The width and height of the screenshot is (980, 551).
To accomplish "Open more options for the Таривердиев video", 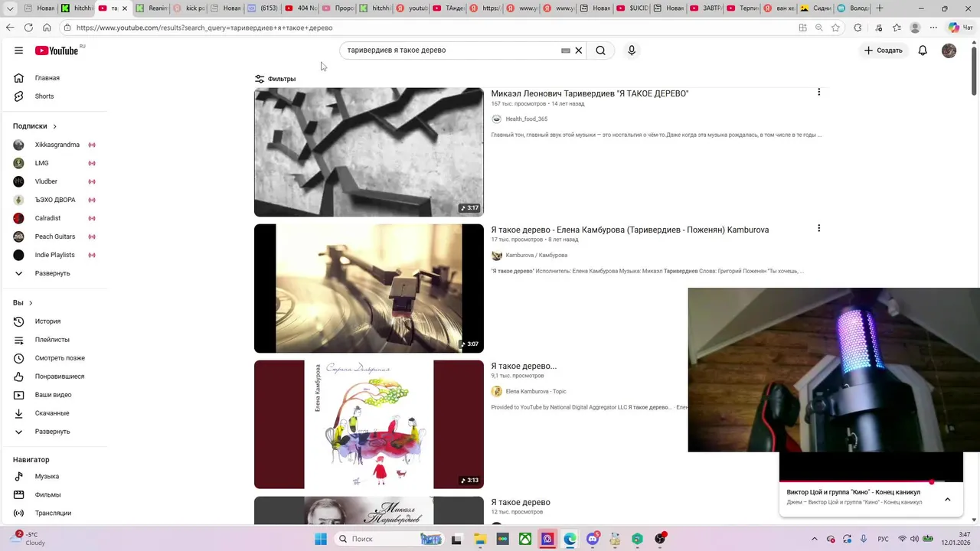I will click(818, 92).
